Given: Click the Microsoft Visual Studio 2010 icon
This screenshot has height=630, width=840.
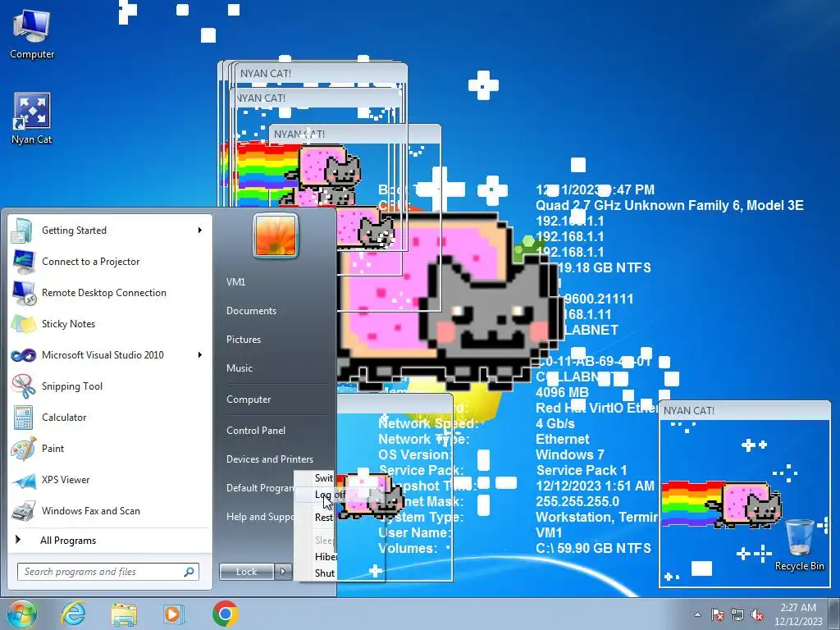Looking at the screenshot, I should coord(23,354).
